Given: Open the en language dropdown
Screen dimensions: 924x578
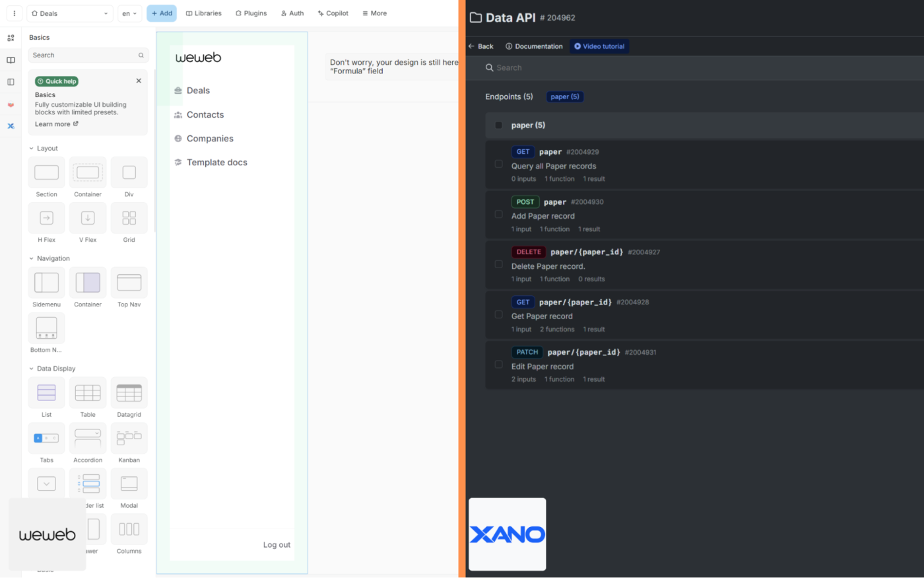Looking at the screenshot, I should tap(129, 13).
